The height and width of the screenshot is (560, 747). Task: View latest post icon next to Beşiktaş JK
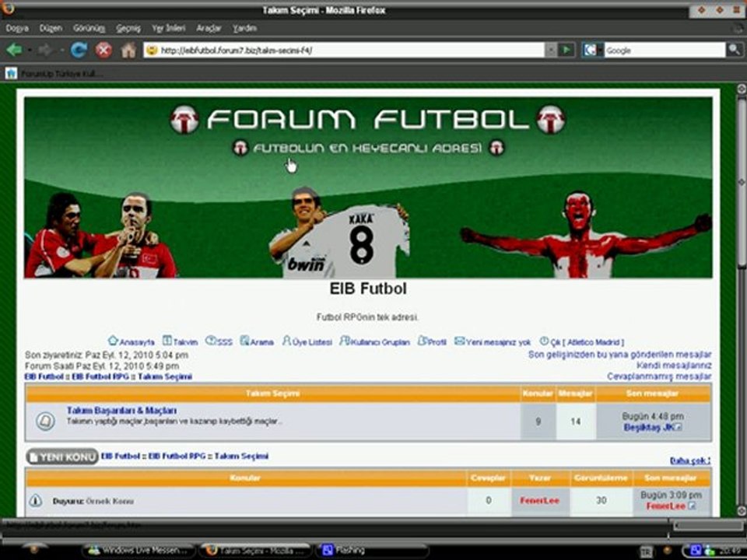[679, 427]
